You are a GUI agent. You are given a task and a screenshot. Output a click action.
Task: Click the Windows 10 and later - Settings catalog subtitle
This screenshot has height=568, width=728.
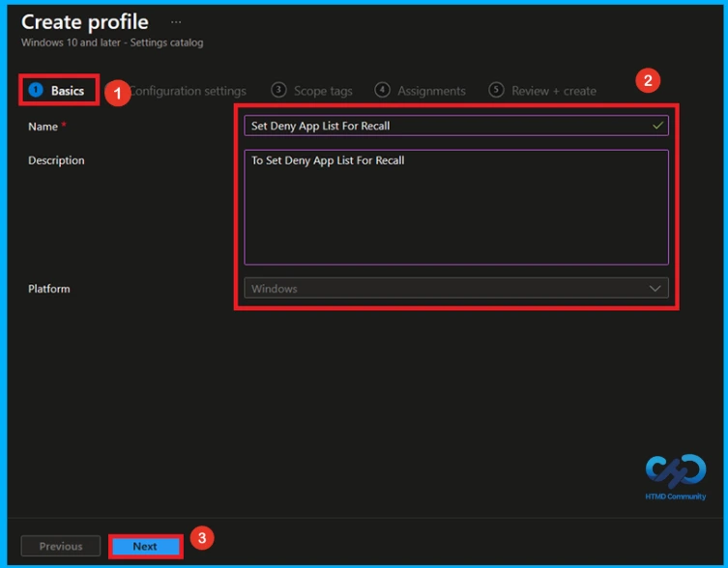pos(112,43)
